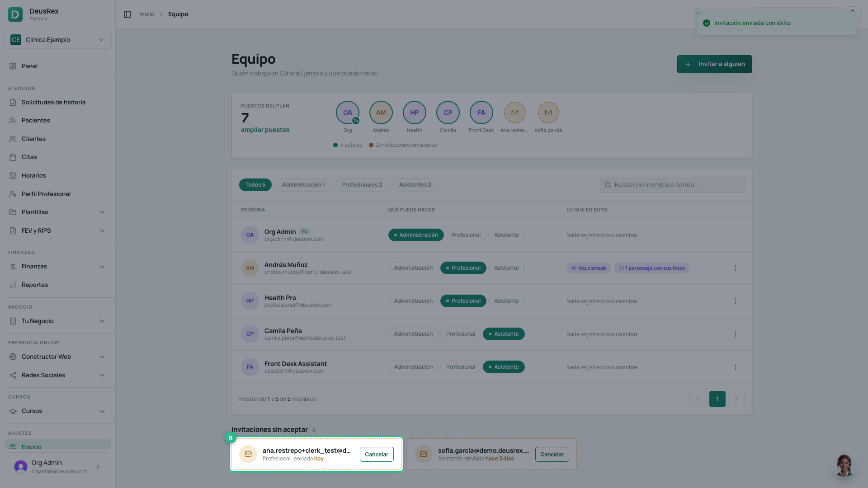Open three-dot menu for Camila Peña
This screenshot has width=868, height=488.
click(736, 334)
